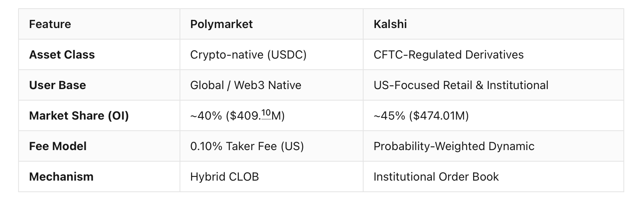644x207 pixels.
Task: Select the Kalshi column header
Action: 390,24
